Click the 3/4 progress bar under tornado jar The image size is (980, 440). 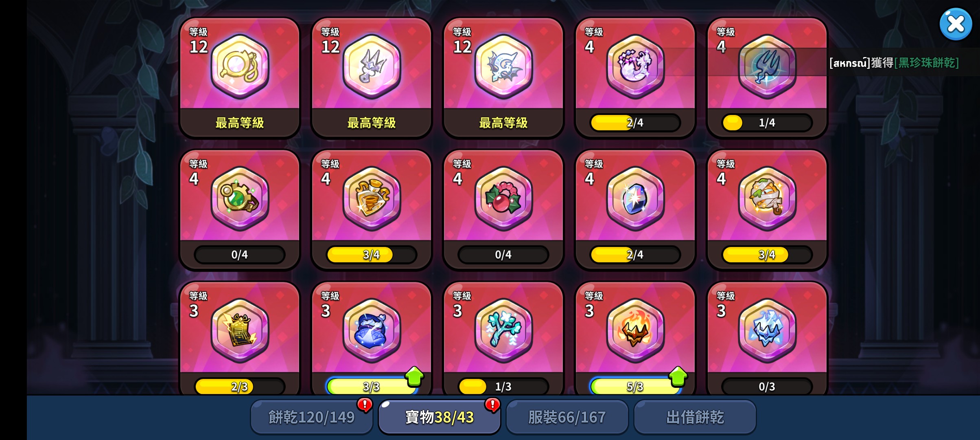372,255
